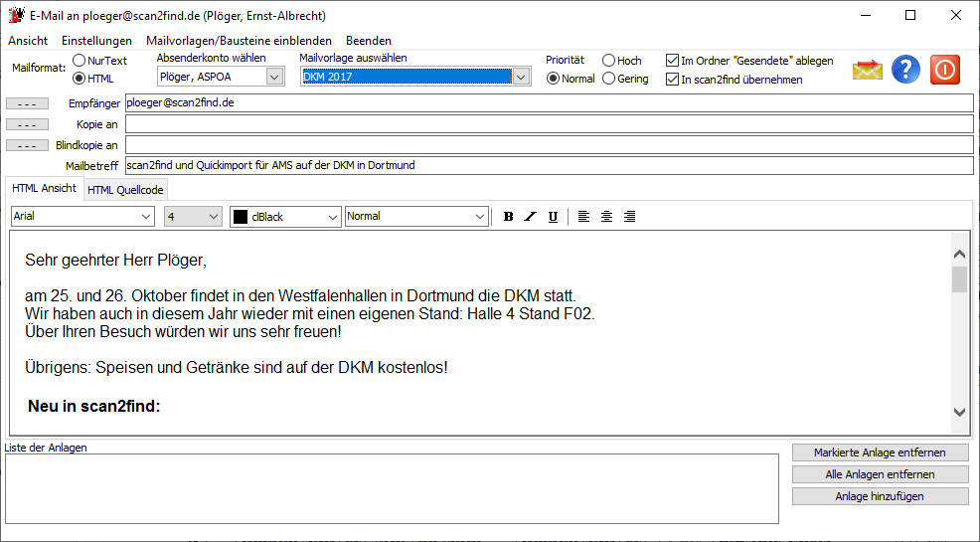
Task: Open the Mailvorlage DKM 2017 dropdown
Action: 521,77
